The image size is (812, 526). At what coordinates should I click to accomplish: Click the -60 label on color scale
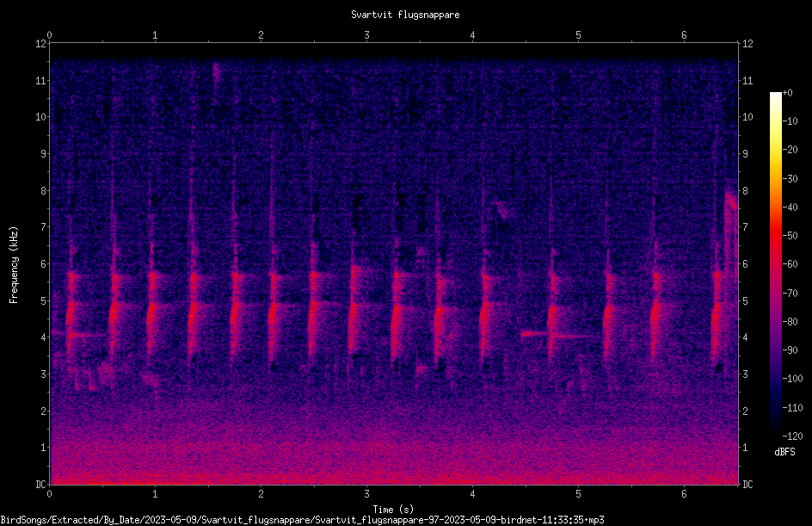pos(790,264)
